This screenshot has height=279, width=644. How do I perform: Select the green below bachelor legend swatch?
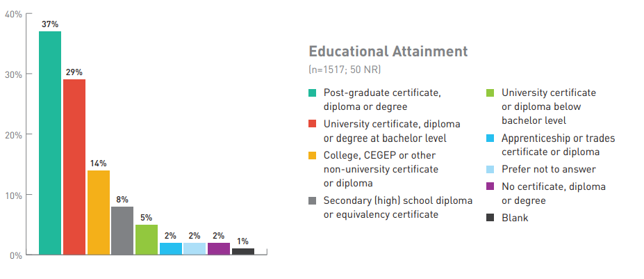490,93
